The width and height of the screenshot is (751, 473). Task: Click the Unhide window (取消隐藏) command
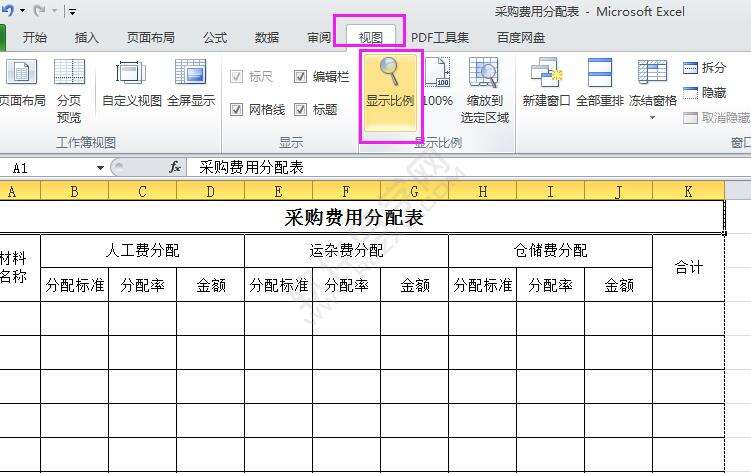(x=716, y=117)
